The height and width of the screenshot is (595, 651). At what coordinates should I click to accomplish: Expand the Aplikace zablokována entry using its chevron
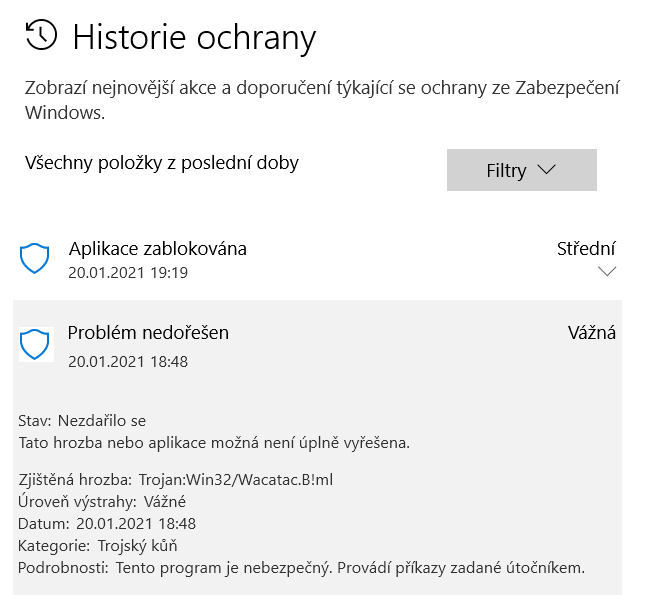tap(606, 271)
